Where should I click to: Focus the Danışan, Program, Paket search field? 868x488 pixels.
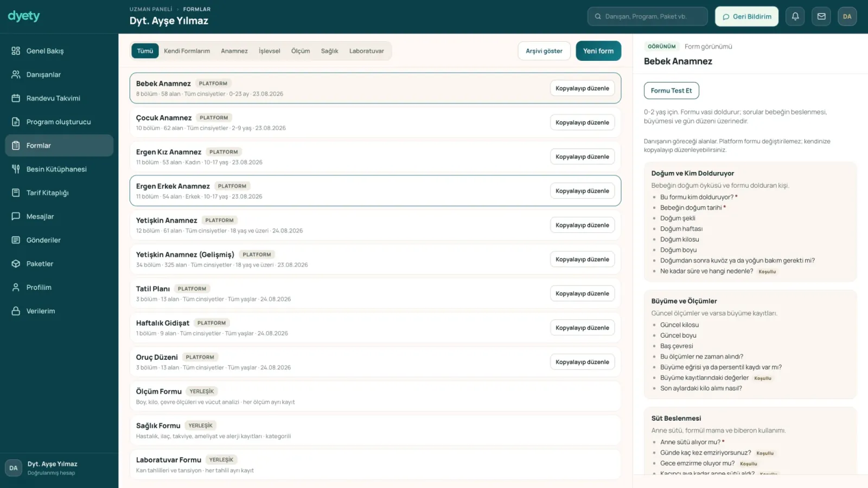648,16
